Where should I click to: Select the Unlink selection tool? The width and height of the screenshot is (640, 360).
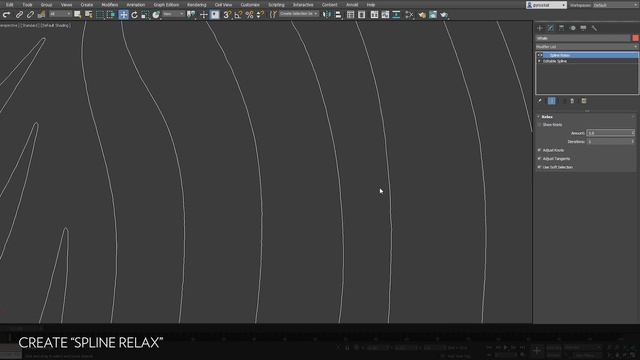click(x=30, y=15)
